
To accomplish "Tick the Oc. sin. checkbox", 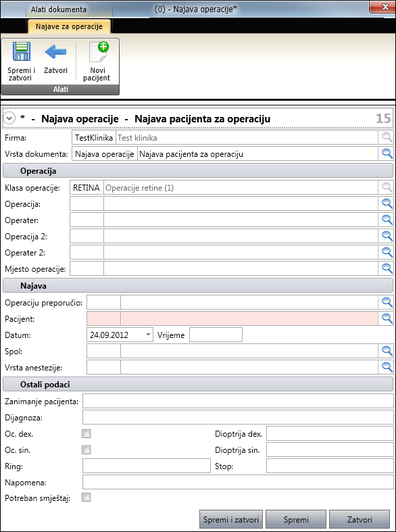I will (x=86, y=450).
